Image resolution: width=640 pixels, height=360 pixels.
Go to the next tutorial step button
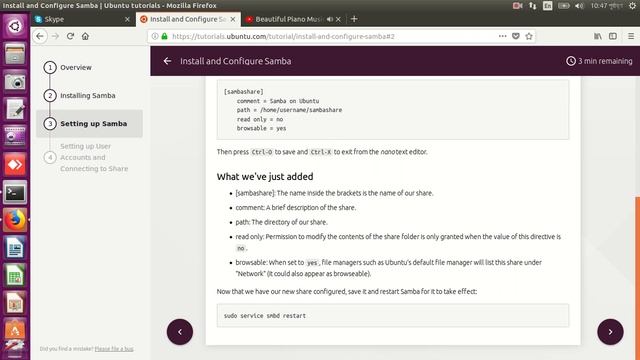coord(610,332)
